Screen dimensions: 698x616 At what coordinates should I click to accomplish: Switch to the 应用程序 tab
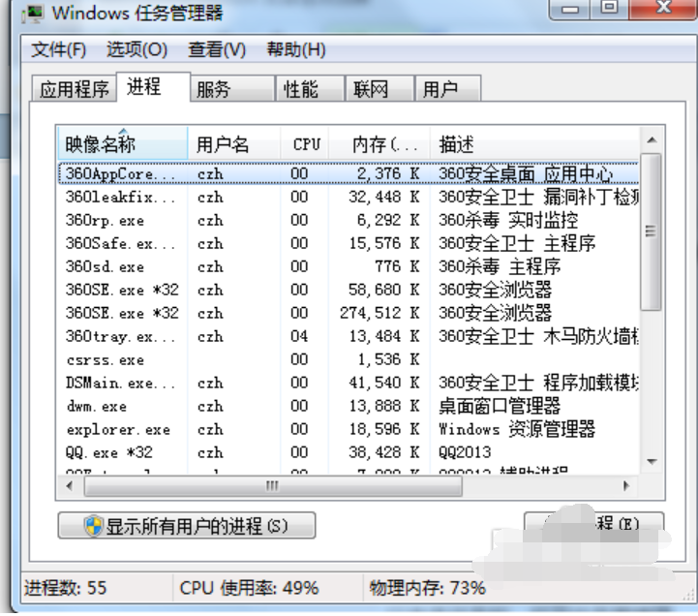(x=75, y=89)
